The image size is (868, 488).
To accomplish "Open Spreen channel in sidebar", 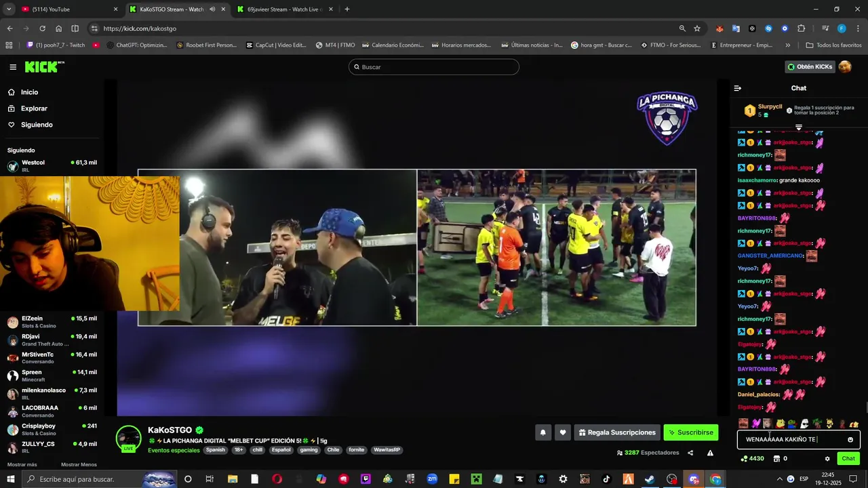I will pyautogui.click(x=52, y=375).
